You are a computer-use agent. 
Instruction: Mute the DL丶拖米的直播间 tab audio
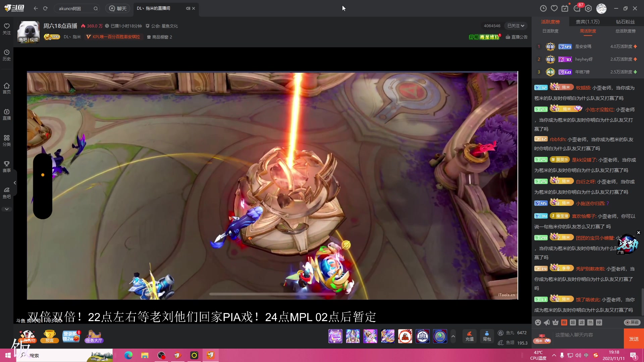pyautogui.click(x=188, y=8)
